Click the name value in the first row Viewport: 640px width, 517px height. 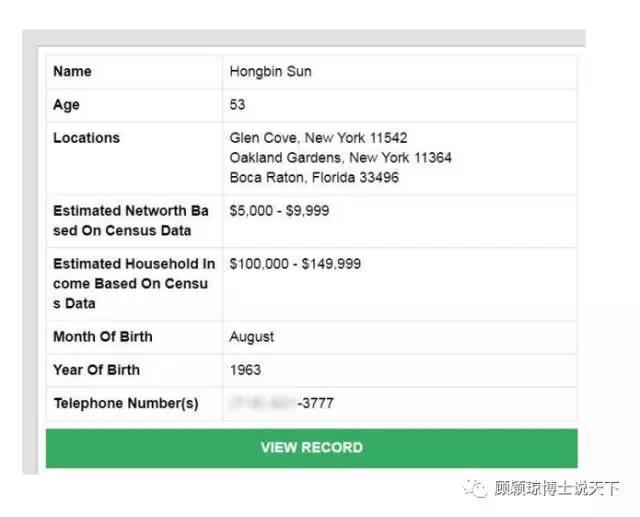pos(270,72)
